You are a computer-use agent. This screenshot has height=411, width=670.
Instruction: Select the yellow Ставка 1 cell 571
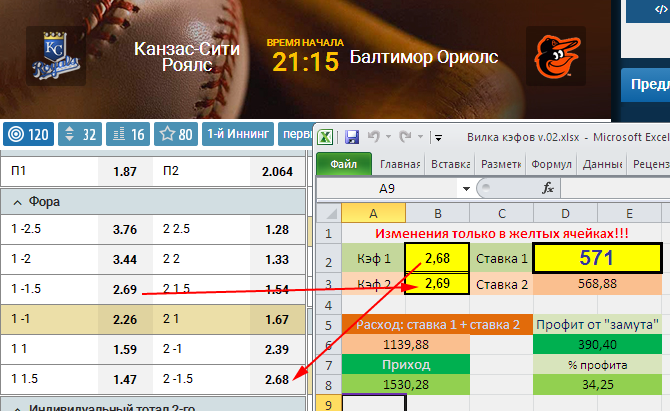click(x=597, y=258)
